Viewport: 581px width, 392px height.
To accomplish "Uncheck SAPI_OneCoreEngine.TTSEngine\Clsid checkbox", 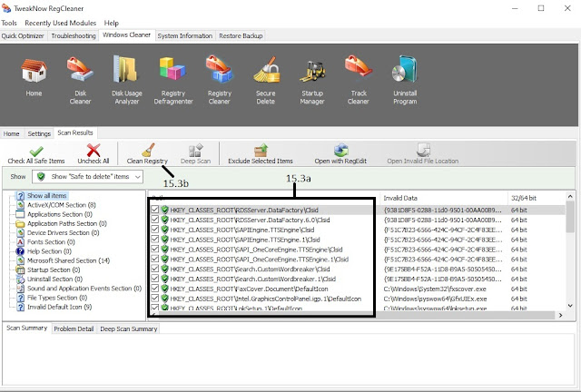I will tap(155, 249).
